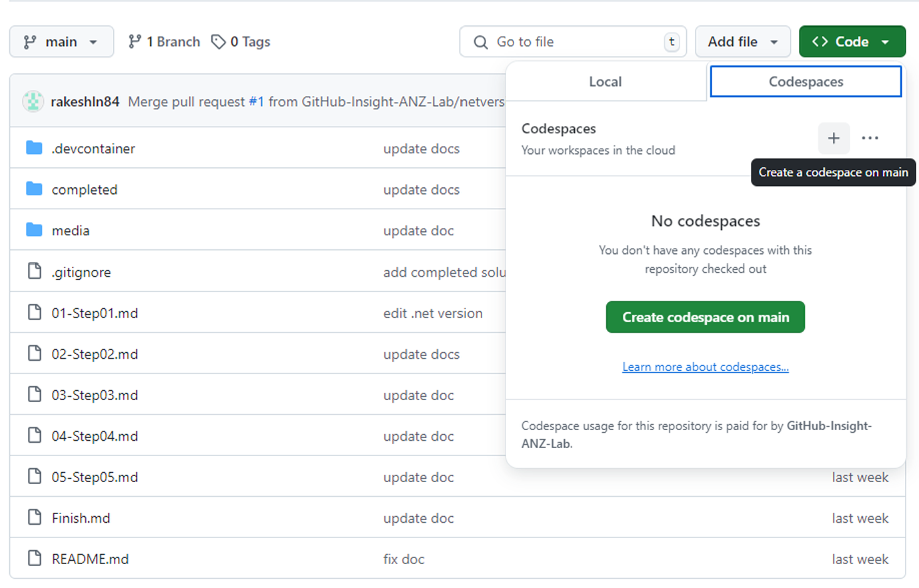
Task: Toggle the green Code dropdown button
Action: 852,42
